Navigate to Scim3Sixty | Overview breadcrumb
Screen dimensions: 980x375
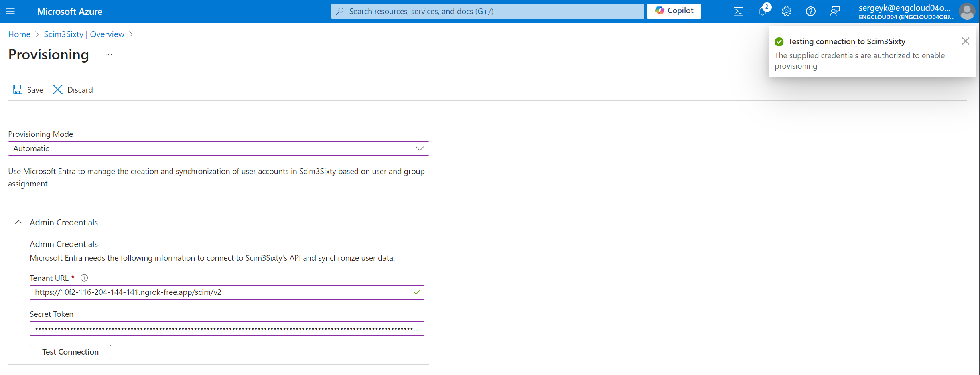(x=84, y=34)
